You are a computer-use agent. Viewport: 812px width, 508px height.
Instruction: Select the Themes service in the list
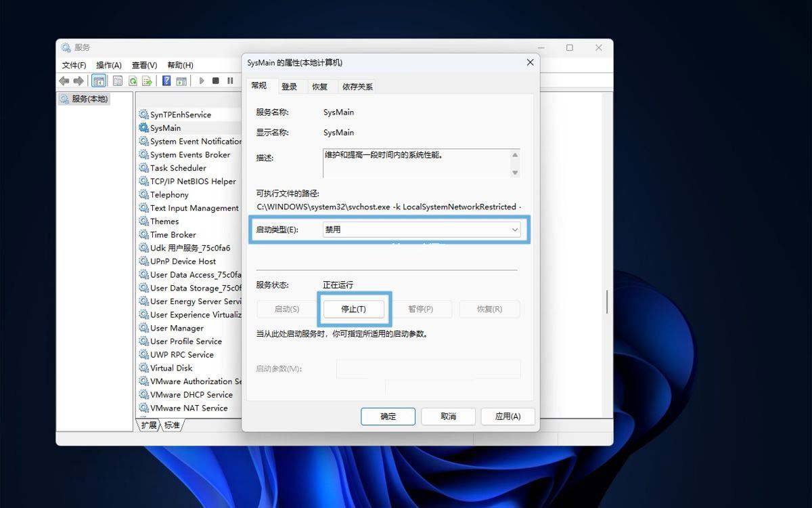tap(164, 221)
